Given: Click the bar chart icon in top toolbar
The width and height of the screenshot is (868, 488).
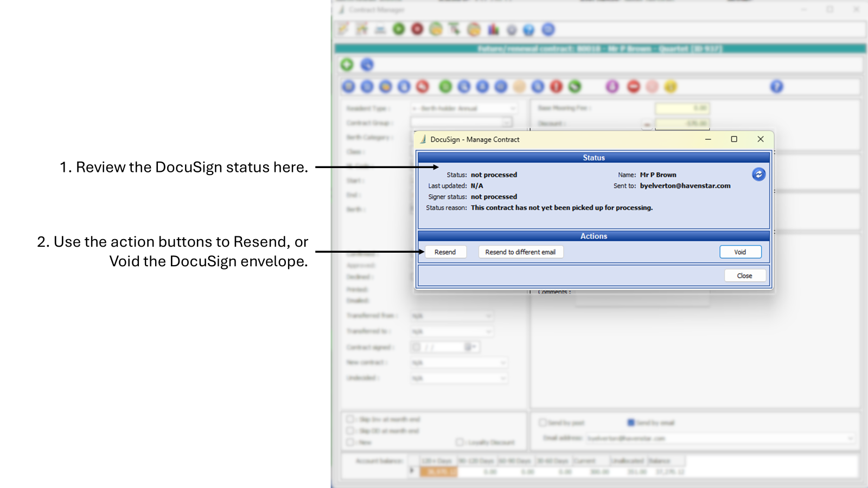Looking at the screenshot, I should (493, 29).
